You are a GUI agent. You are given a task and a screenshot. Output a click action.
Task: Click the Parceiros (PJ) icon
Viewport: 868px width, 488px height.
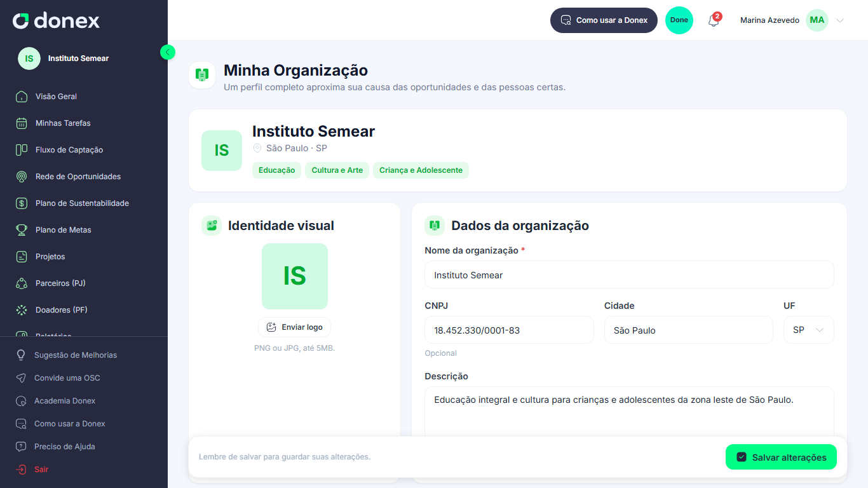coord(22,283)
